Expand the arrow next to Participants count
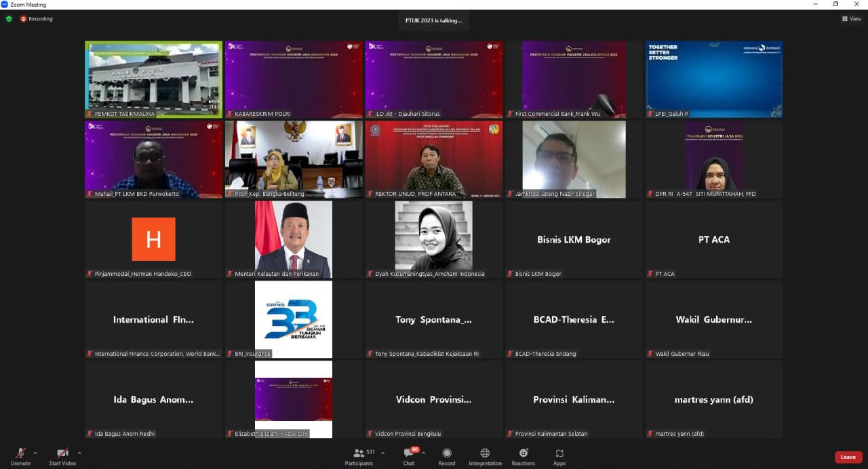 (382, 453)
